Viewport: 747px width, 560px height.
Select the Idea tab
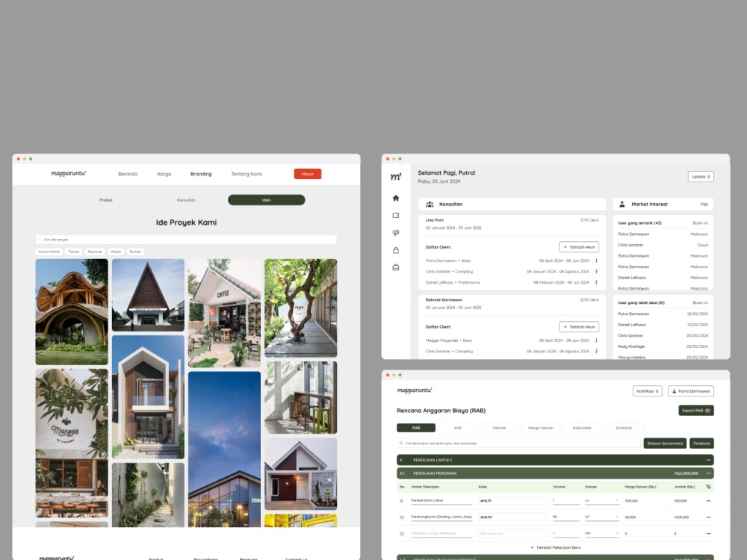tap(267, 200)
